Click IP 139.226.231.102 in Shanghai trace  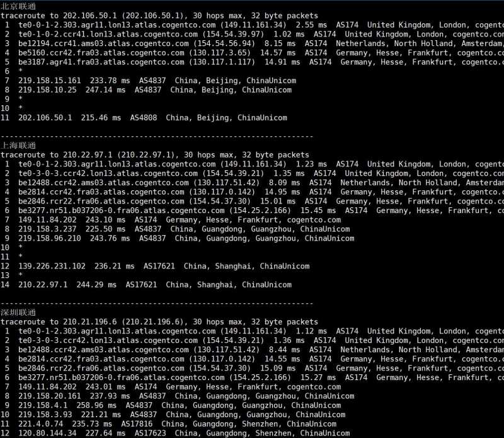click(x=52, y=267)
